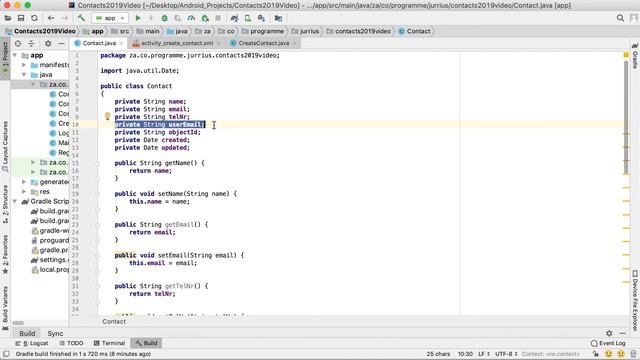Image resolution: width=640 pixels, height=360 pixels.
Task: Click the Contact class breadcrumb
Action: [x=415, y=31]
